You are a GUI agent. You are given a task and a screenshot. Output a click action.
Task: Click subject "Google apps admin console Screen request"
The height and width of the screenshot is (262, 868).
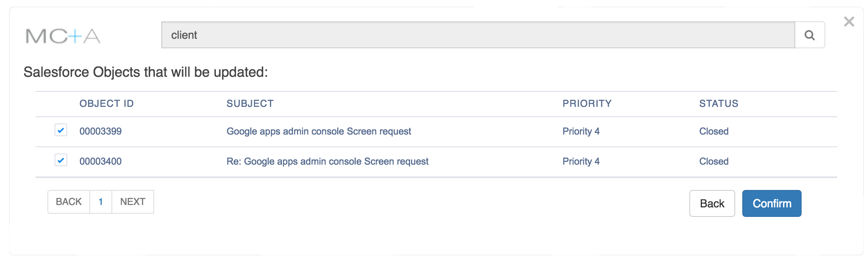(319, 131)
